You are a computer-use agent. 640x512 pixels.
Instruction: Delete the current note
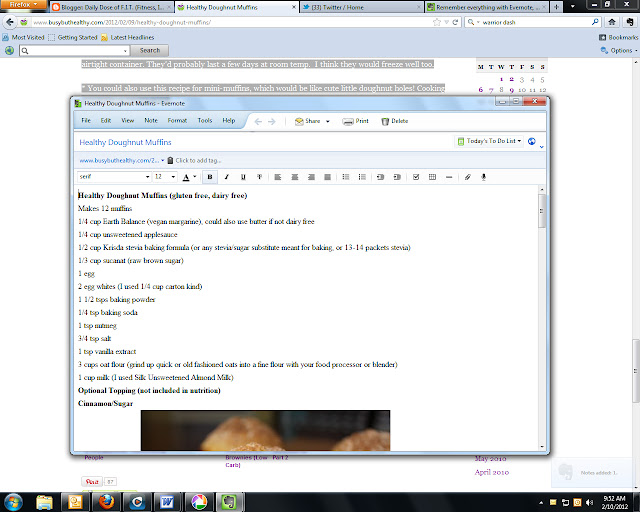coord(394,121)
